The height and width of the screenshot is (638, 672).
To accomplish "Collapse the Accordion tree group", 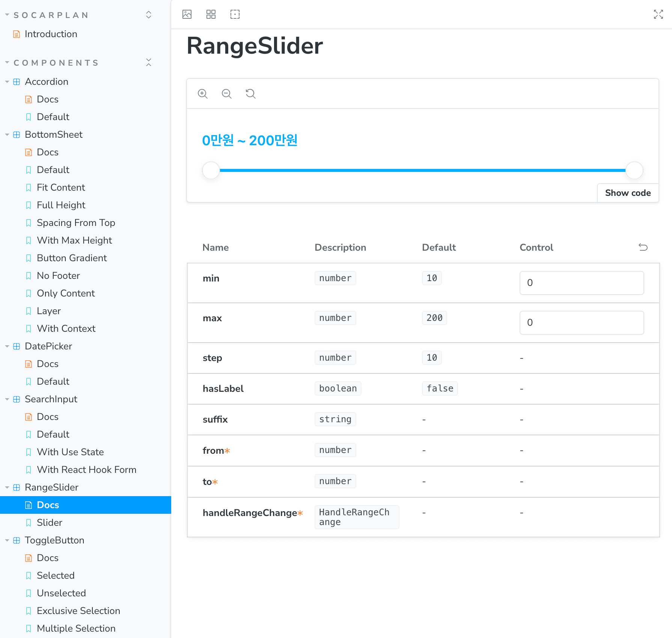I will pyautogui.click(x=7, y=81).
